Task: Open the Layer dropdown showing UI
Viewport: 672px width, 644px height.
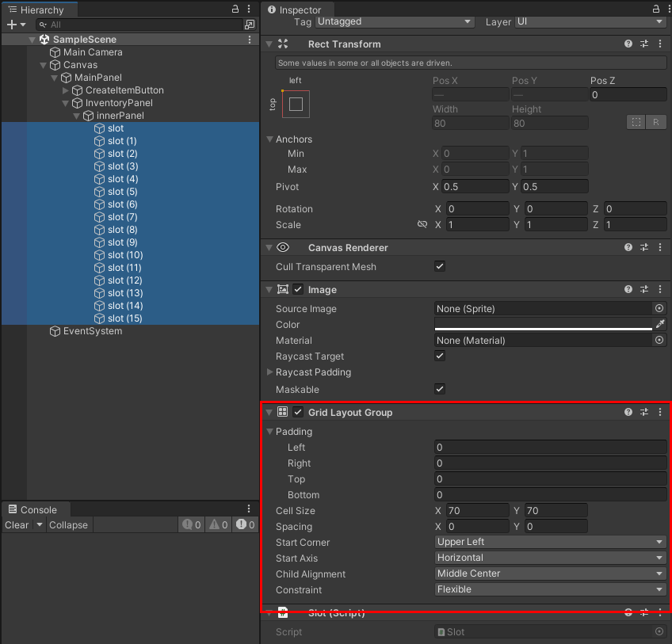Action: 590,21
